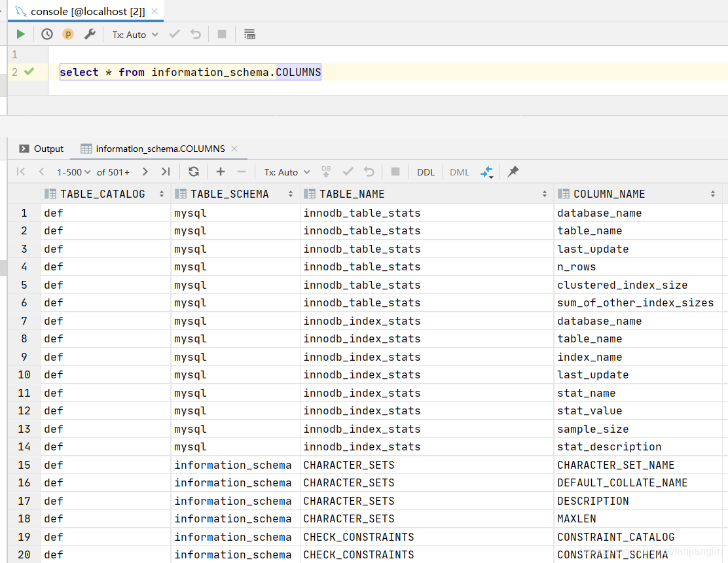728x563 pixels.
Task: Switch to the Output tab
Action: (41, 149)
